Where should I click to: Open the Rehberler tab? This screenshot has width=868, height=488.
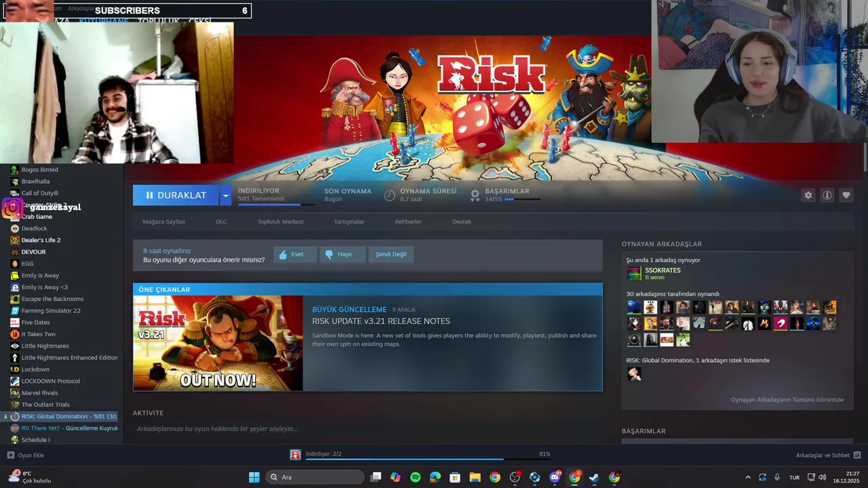click(408, 222)
